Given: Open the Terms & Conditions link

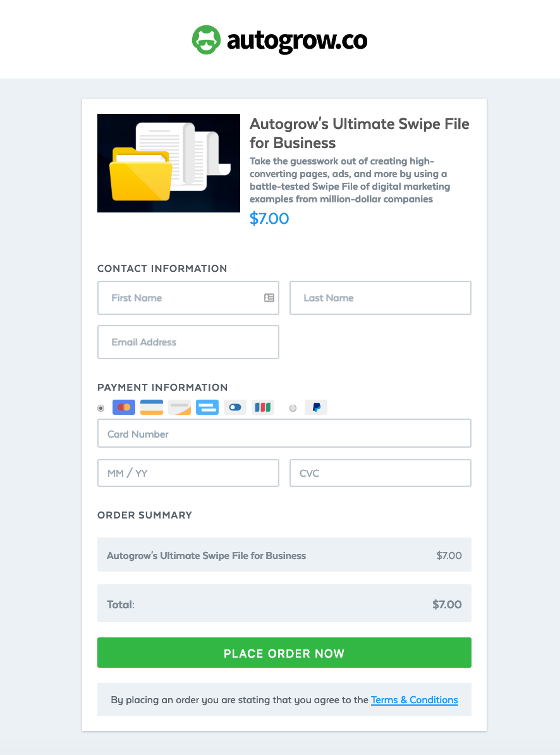Looking at the screenshot, I should point(414,699).
